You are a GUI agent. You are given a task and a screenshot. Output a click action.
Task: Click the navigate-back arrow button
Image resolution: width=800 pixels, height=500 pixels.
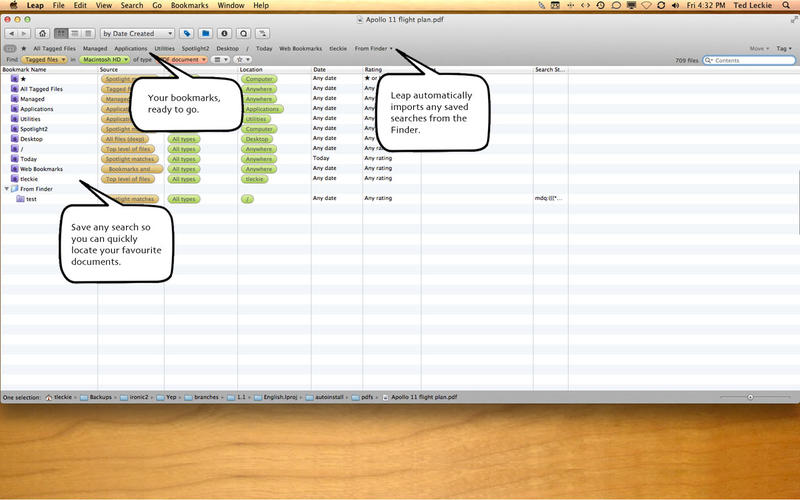pos(14,33)
